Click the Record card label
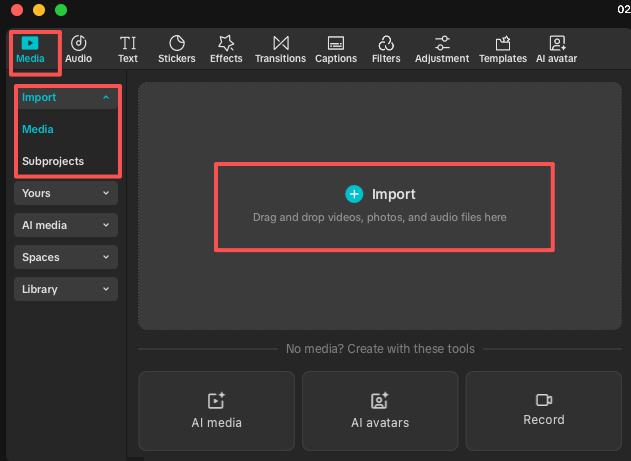The height and width of the screenshot is (461, 631). tap(544, 420)
